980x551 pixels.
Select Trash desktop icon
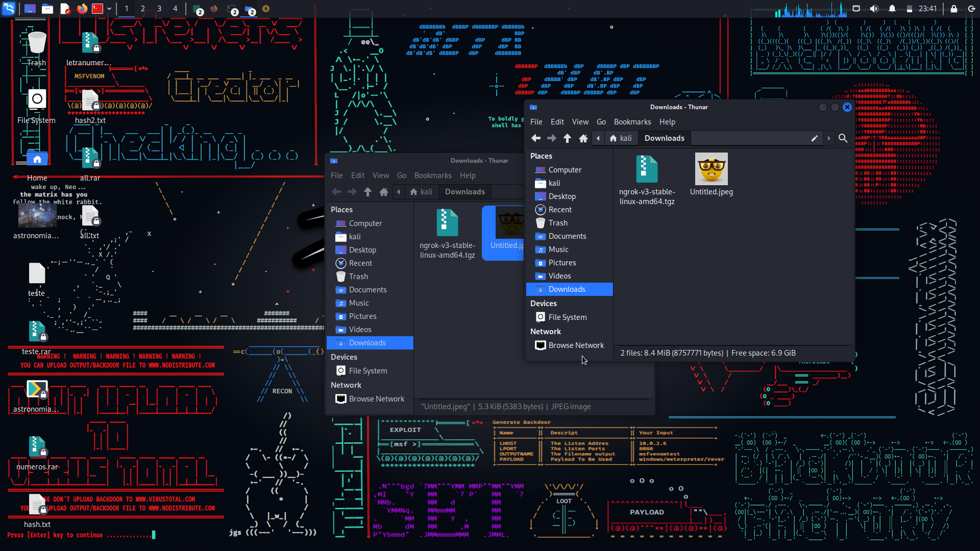(37, 49)
